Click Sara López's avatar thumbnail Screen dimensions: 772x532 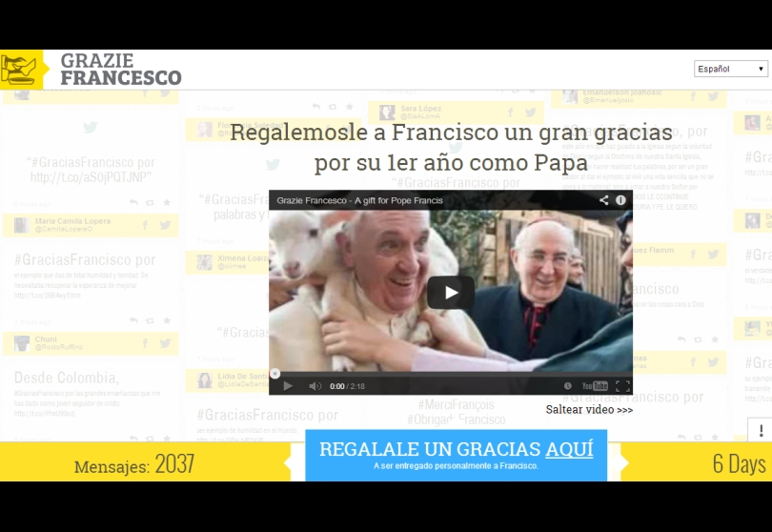387,113
